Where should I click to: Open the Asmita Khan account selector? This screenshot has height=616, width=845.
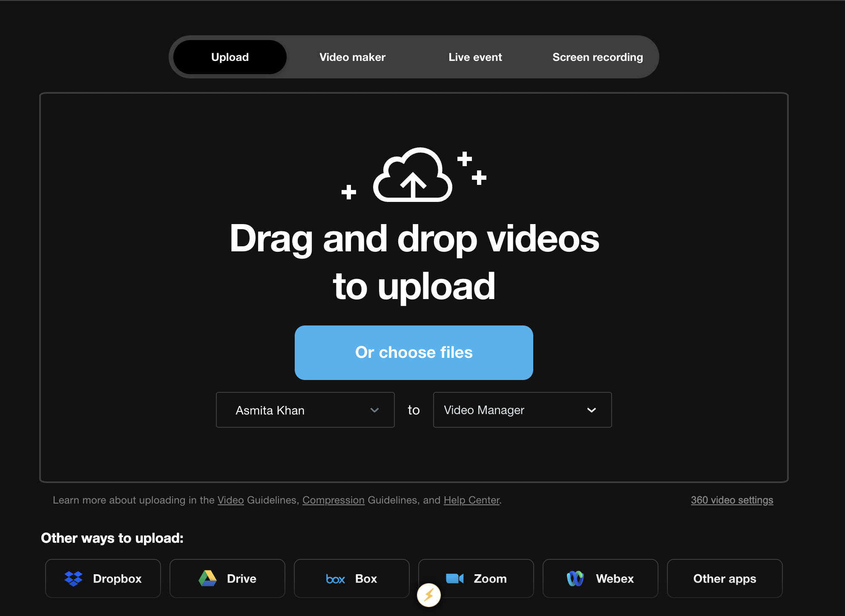point(305,410)
